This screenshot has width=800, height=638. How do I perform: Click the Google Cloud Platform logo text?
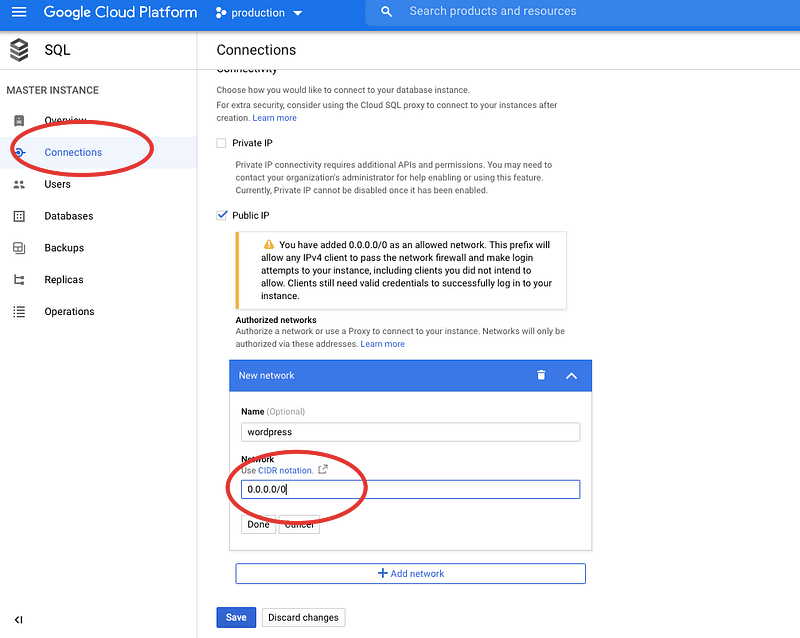pos(120,12)
